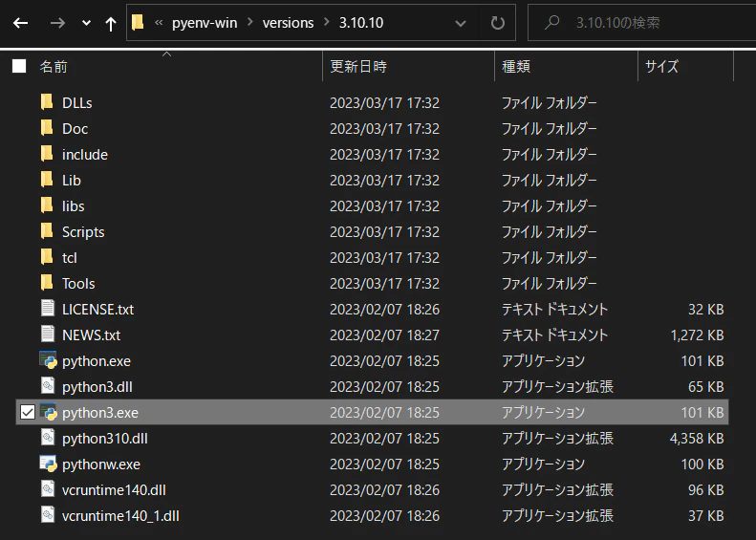
Task: Select the file name python.exe
Action: pyautogui.click(x=97, y=361)
